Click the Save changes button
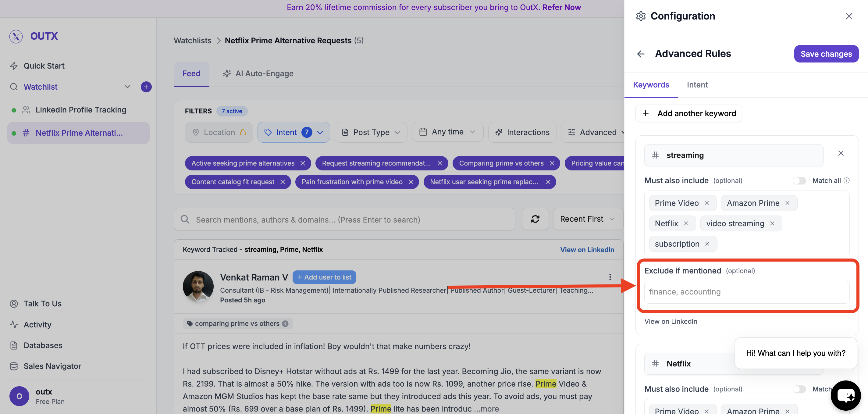868x414 pixels. (826, 54)
